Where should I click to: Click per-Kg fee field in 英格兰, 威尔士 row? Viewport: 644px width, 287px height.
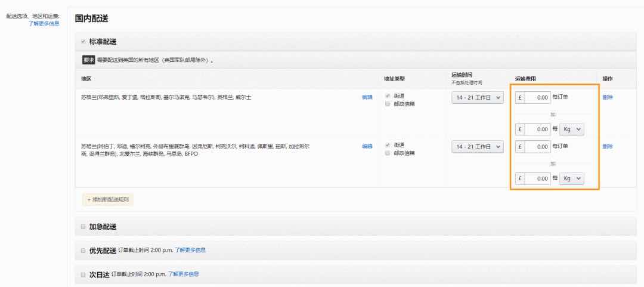537,129
